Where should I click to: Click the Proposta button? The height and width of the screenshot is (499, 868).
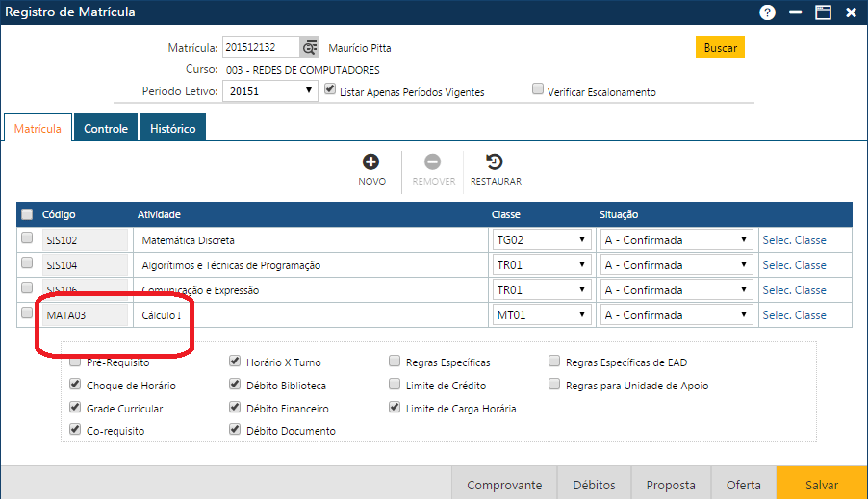pyautogui.click(x=671, y=484)
